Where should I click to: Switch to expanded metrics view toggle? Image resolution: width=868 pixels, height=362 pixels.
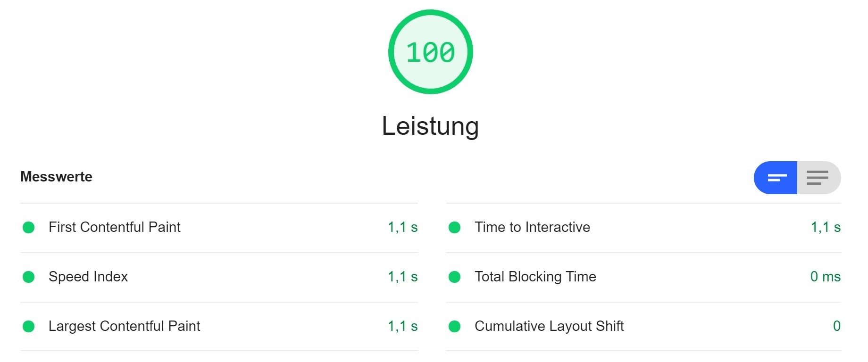[819, 178]
